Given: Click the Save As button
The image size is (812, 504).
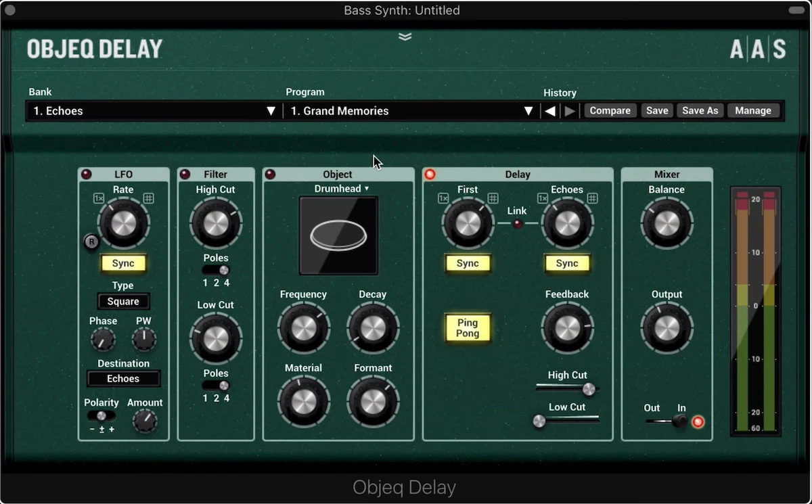Looking at the screenshot, I should click(x=700, y=111).
